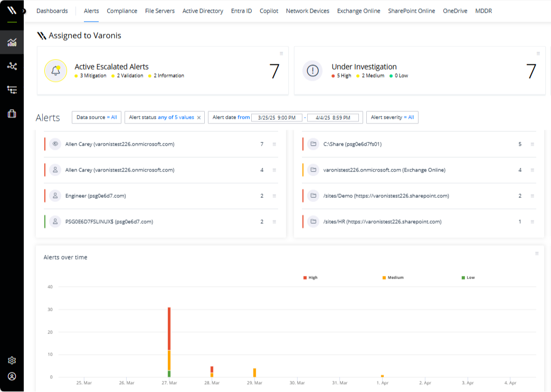
Task: Open row menu for /sites/HR row
Action: (533, 222)
